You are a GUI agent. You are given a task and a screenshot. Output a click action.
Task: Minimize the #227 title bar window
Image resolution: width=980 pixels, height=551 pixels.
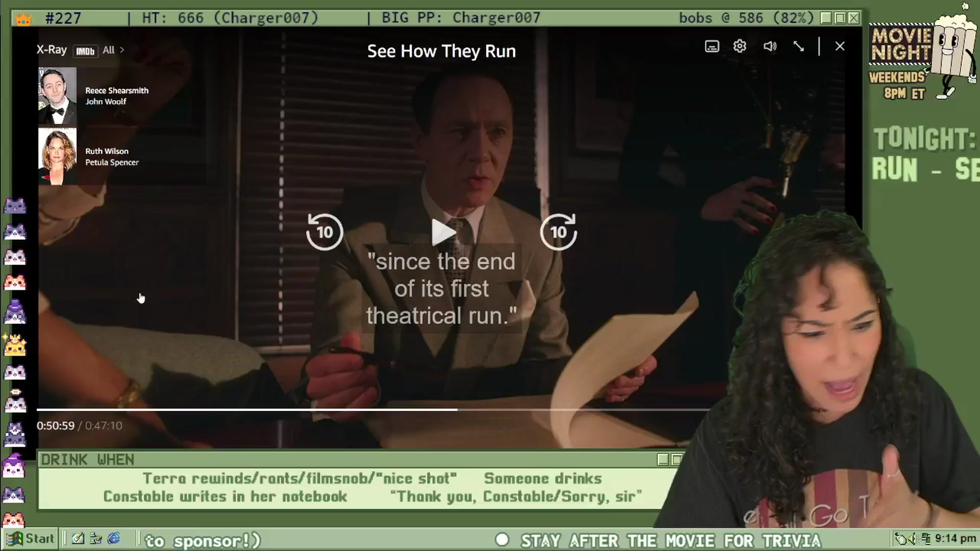[826, 18]
